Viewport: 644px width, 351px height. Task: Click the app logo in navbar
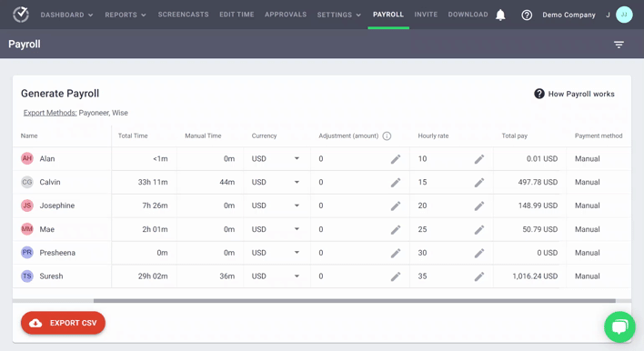coord(21,15)
